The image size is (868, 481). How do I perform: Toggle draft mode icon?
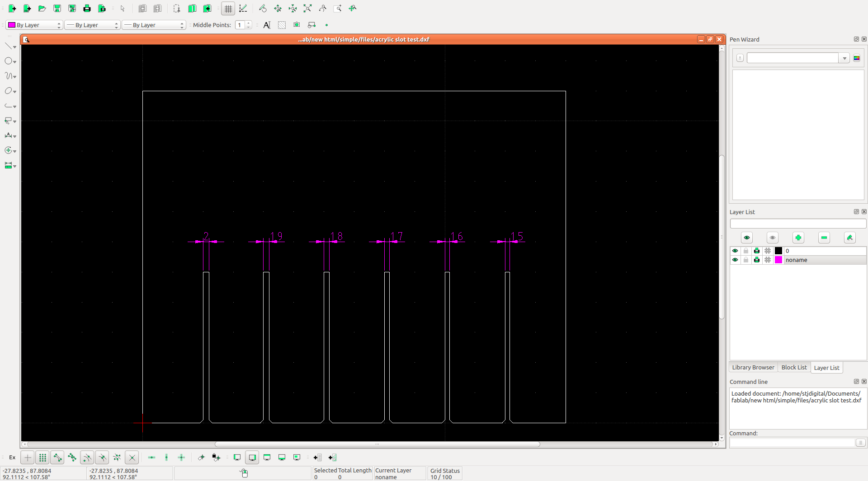pos(243,8)
